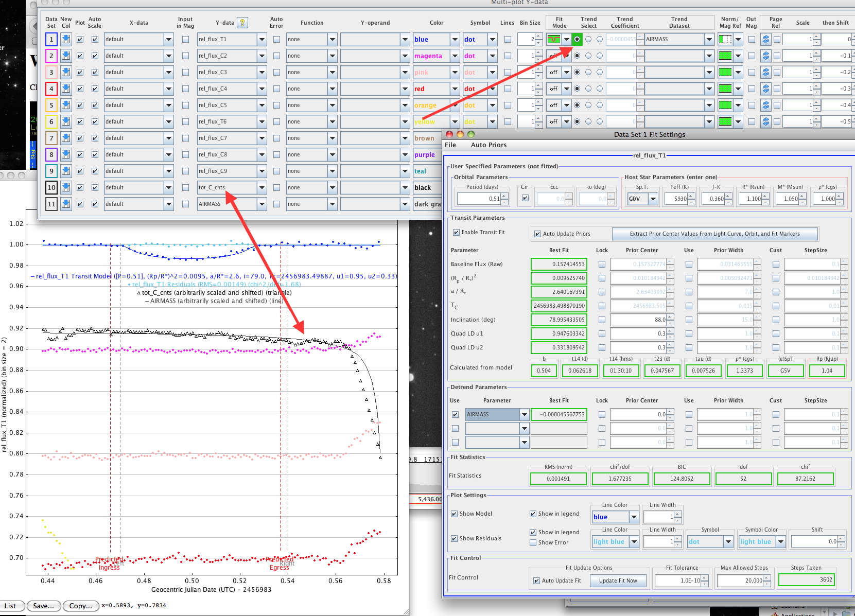Click the Y-data help question mark icon
The image size is (855, 616).
pos(242,23)
